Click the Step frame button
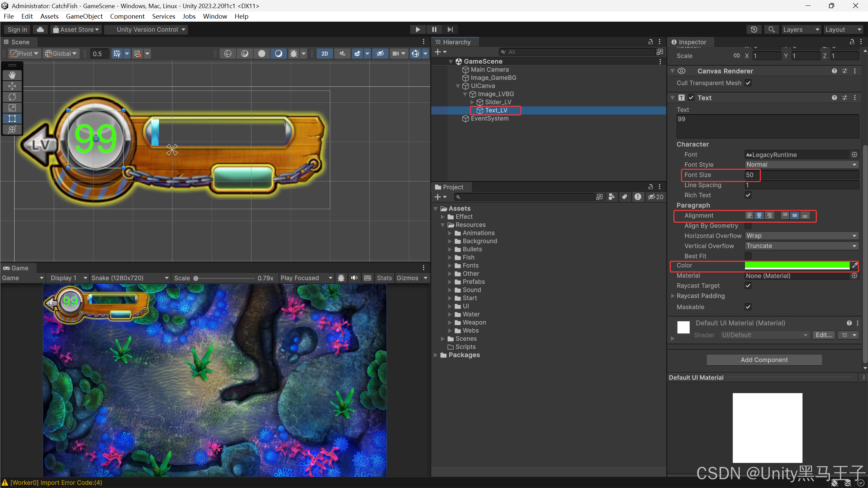The height and width of the screenshot is (488, 868). point(450,29)
